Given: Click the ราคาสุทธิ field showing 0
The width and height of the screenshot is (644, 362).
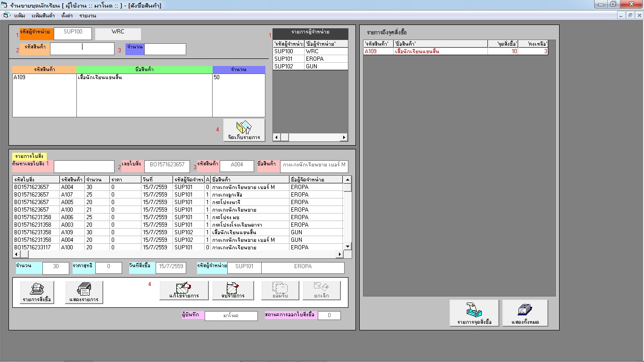Looking at the screenshot, I should click(108, 268).
